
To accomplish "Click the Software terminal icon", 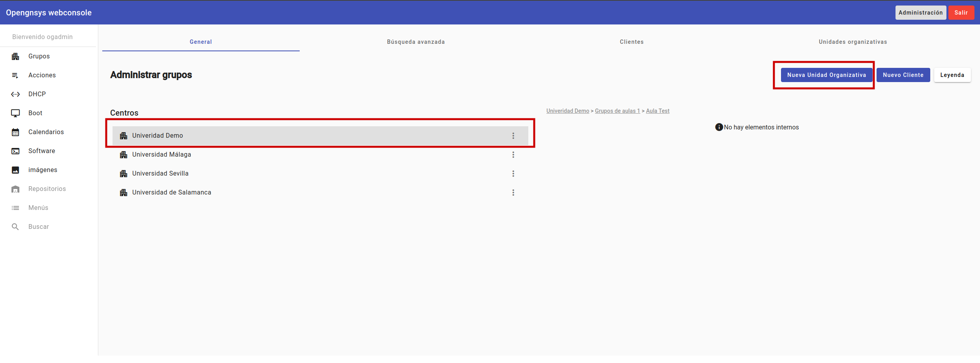I will click(x=15, y=151).
